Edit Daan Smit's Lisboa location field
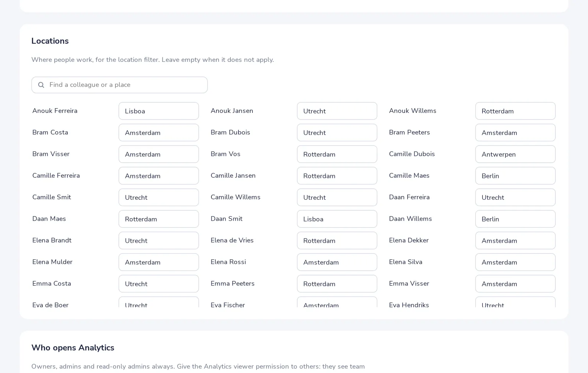 point(337,219)
